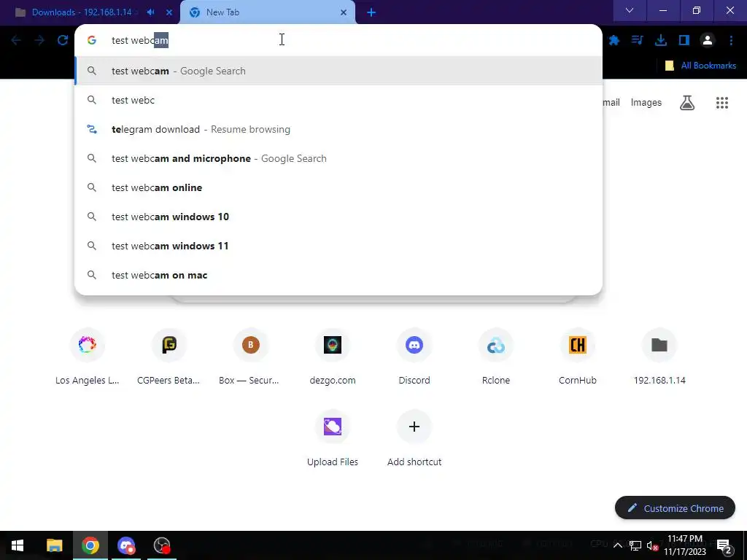Mute the Downloads tab audio icon
This screenshot has width=747, height=560.
tap(150, 12)
